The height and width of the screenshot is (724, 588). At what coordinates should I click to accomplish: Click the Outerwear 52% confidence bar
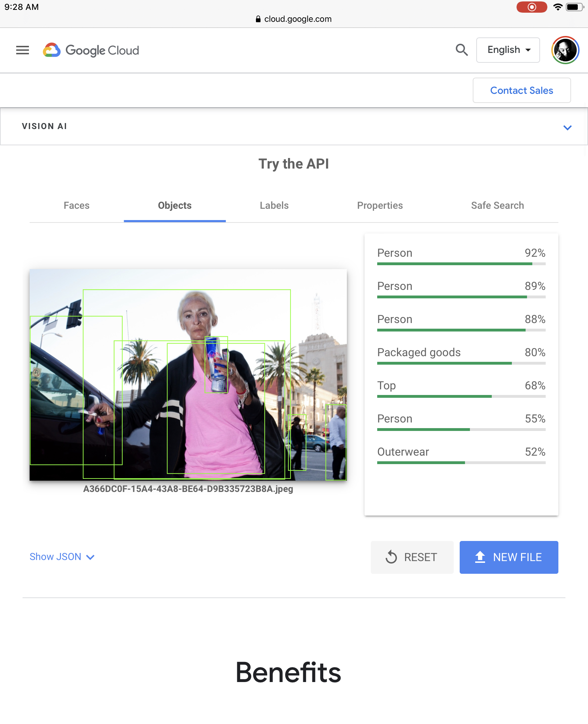pyautogui.click(x=461, y=463)
